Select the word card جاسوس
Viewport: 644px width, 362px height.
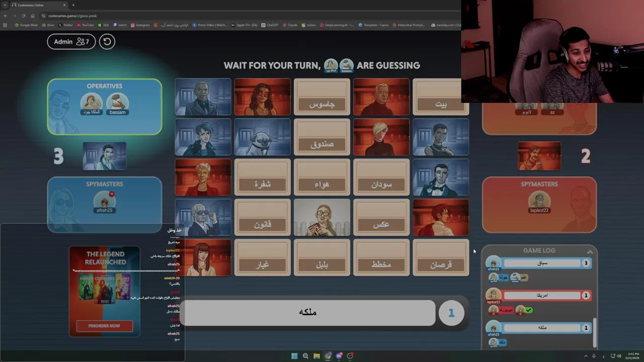tap(322, 97)
